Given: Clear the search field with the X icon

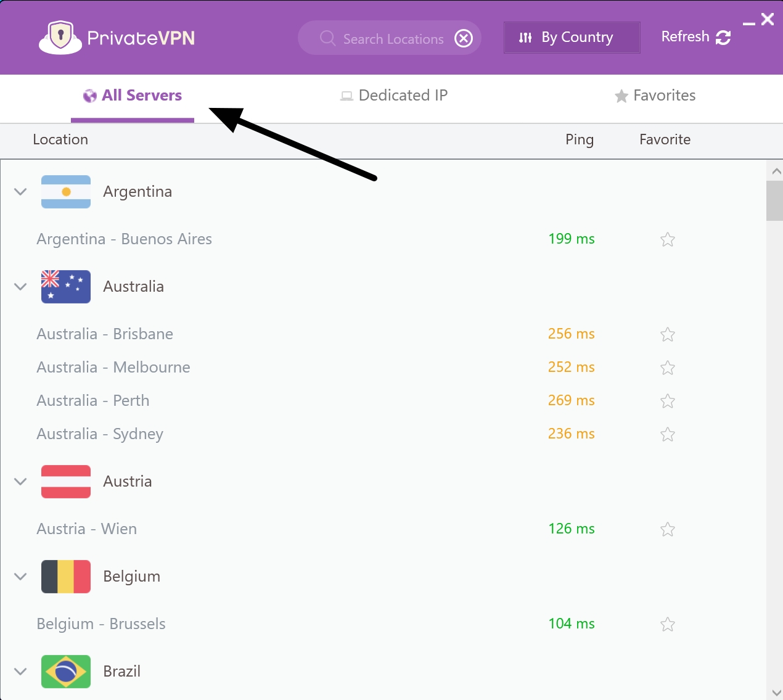Looking at the screenshot, I should (x=464, y=38).
